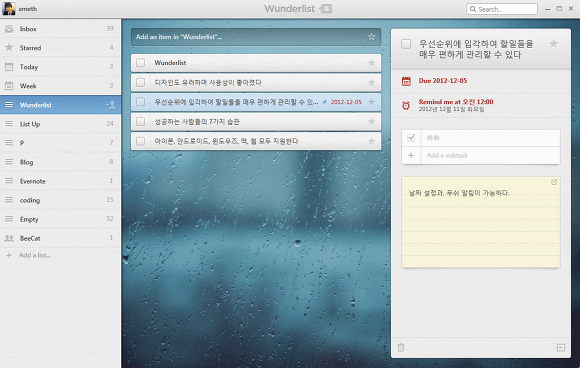
Task: Select the coding list
Action: tap(60, 200)
